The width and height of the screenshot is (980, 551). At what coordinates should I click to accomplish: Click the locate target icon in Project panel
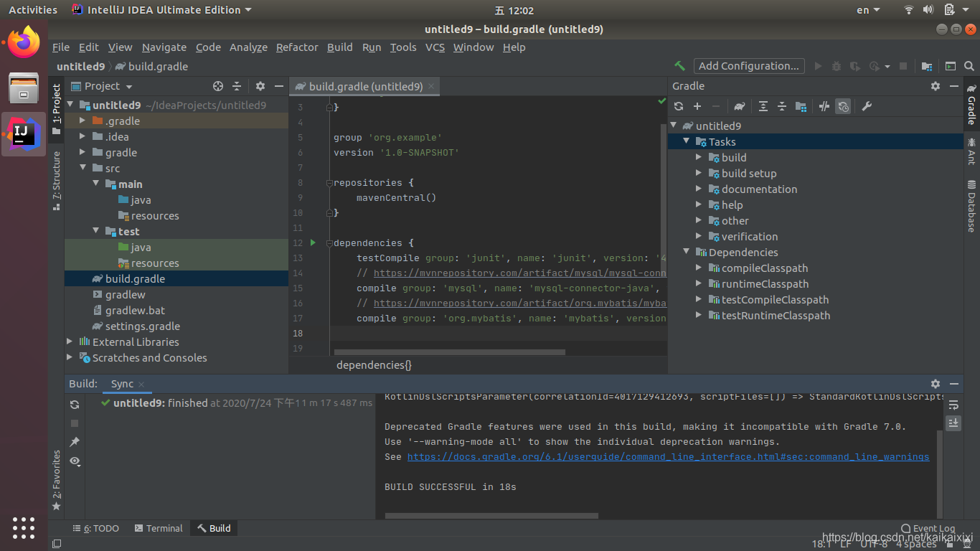(x=218, y=86)
